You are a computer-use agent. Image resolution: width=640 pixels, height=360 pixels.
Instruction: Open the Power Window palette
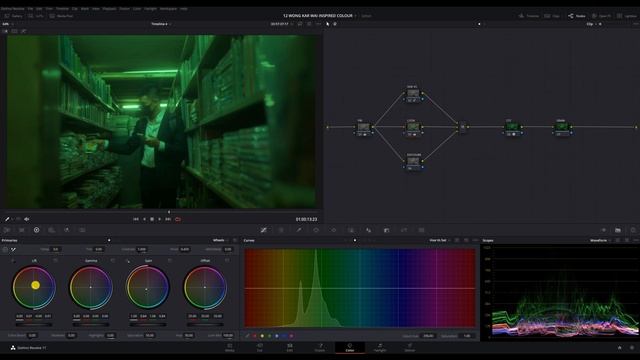(316, 230)
